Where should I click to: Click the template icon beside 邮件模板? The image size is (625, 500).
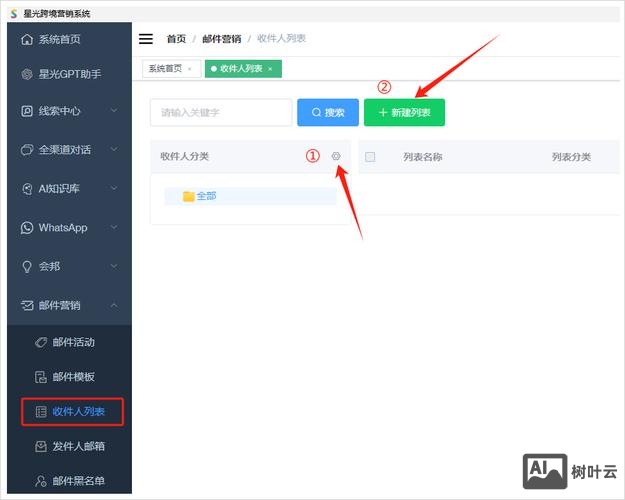point(41,377)
